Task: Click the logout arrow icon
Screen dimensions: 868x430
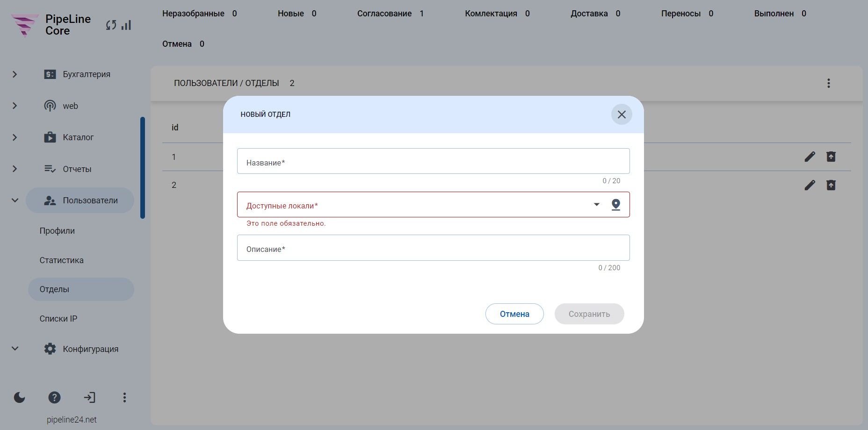Action: point(89,398)
